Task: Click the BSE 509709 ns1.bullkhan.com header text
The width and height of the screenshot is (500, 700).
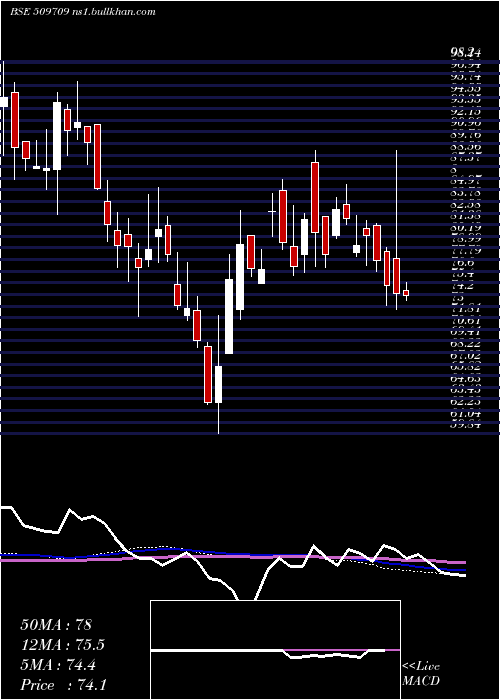Action: point(83,12)
